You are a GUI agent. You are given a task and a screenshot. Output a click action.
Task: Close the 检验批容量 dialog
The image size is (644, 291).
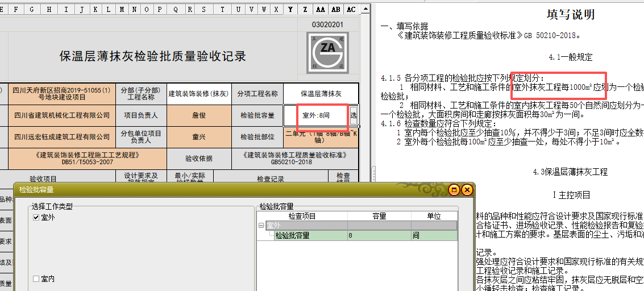[467, 190]
